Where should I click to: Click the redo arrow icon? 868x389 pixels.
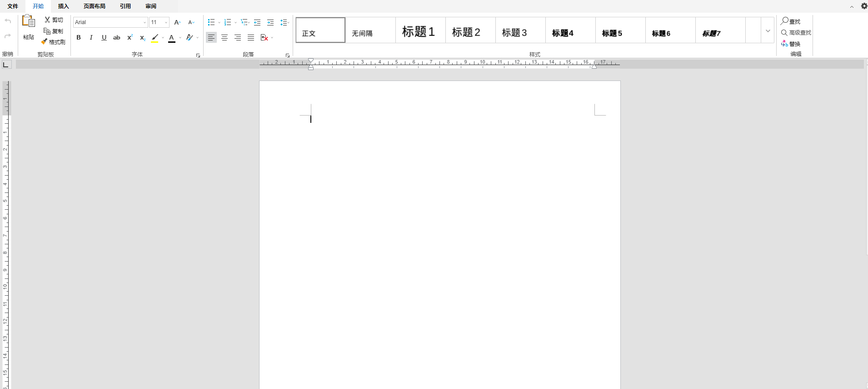pos(8,36)
